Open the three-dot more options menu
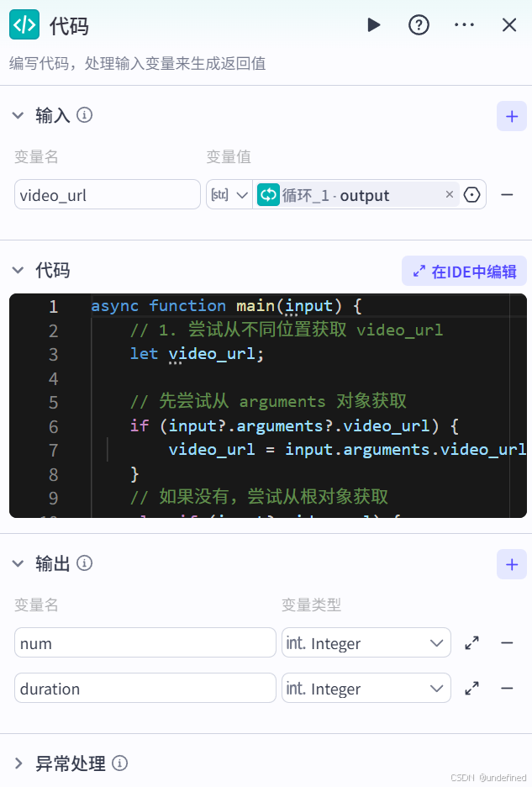The height and width of the screenshot is (787, 532). [x=464, y=24]
